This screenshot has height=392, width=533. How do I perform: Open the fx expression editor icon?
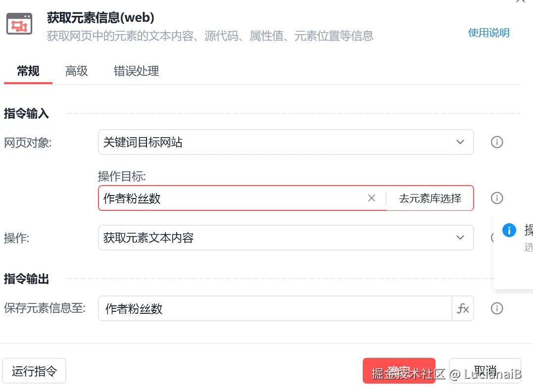click(x=463, y=308)
